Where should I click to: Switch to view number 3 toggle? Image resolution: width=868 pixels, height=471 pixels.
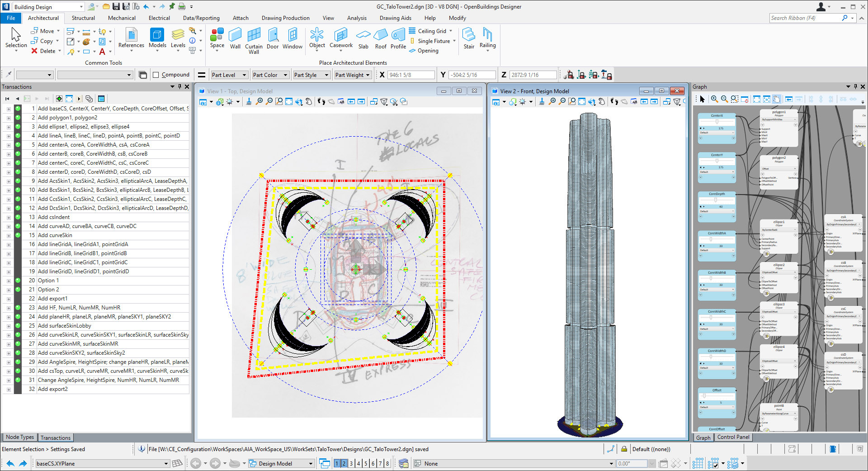point(351,463)
